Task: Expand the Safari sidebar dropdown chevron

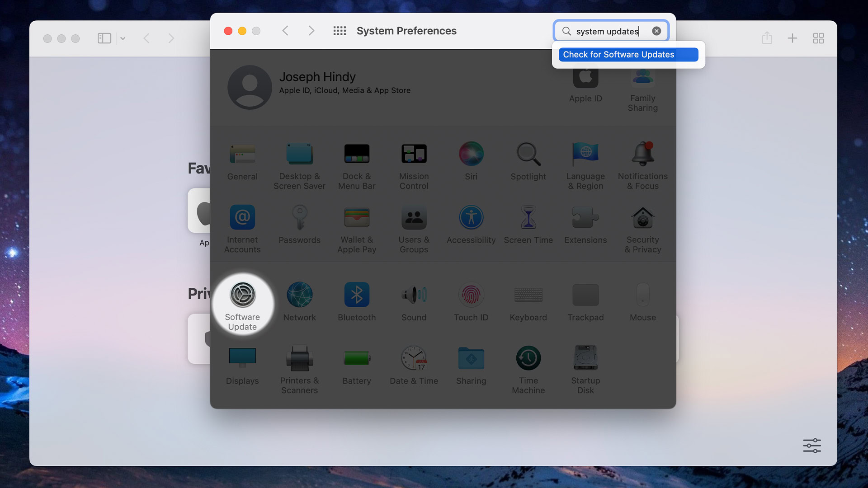Action: tap(123, 38)
